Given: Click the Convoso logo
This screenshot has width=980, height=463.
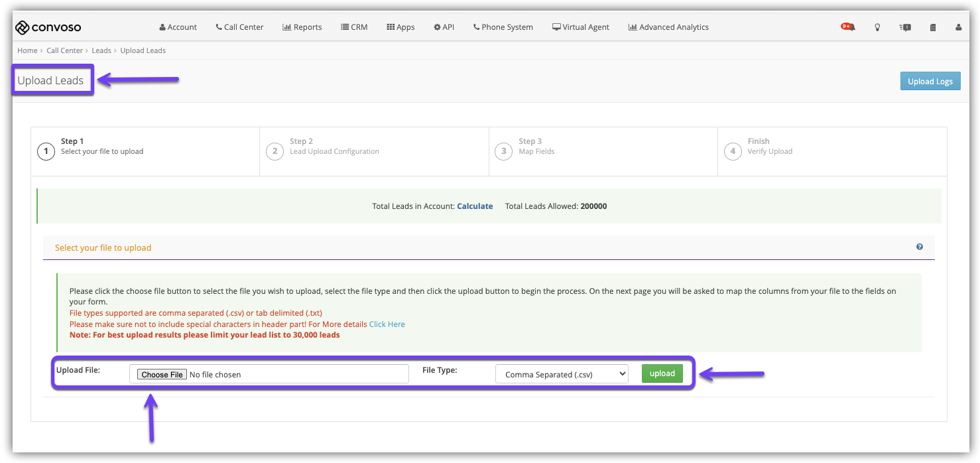Looking at the screenshot, I should pos(48,27).
